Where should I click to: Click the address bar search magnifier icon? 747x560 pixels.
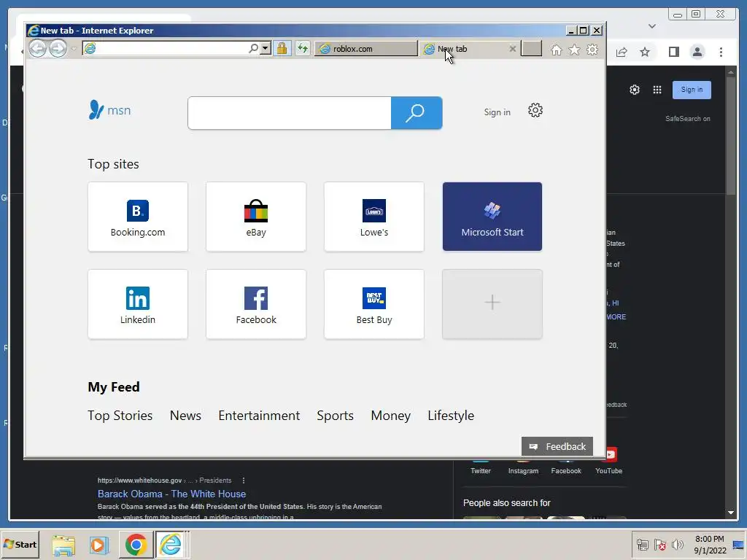(253, 48)
